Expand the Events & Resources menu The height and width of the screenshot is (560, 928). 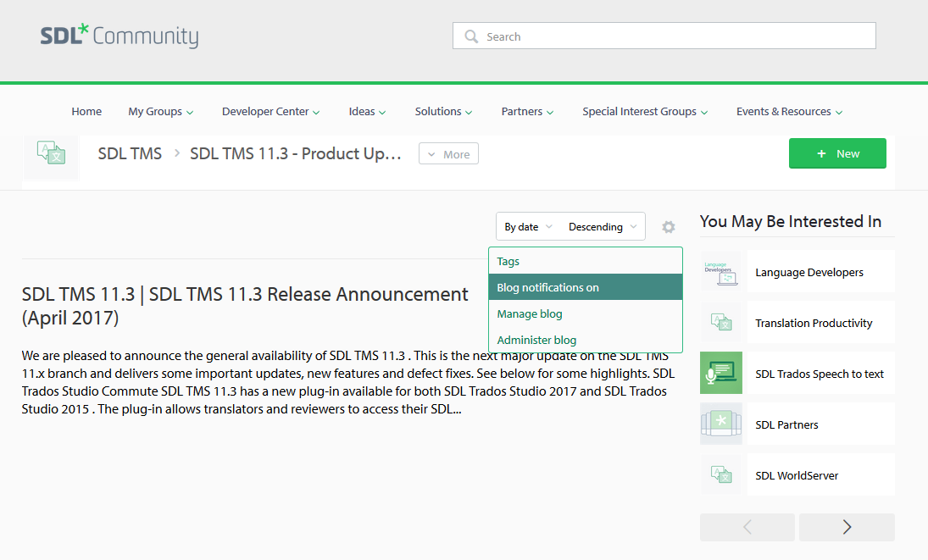pyautogui.click(x=790, y=111)
